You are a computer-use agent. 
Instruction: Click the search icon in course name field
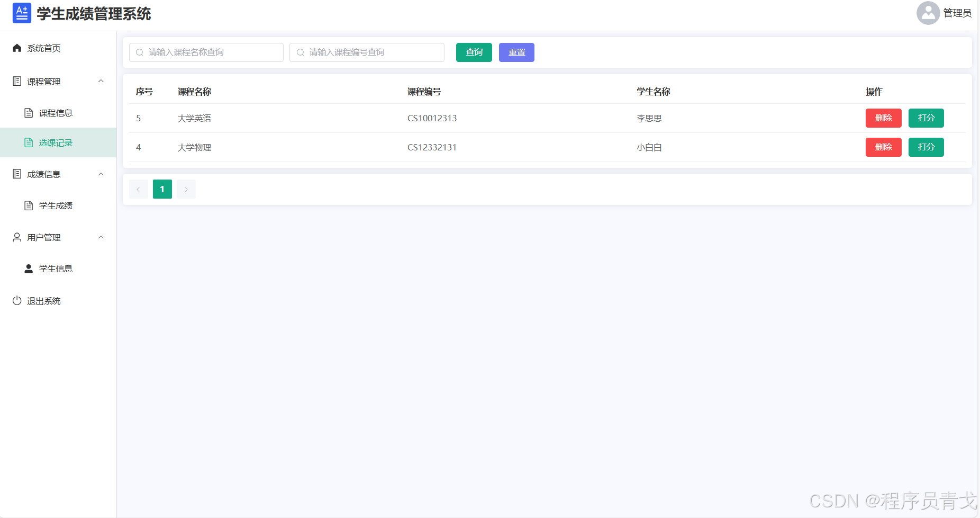coord(140,52)
